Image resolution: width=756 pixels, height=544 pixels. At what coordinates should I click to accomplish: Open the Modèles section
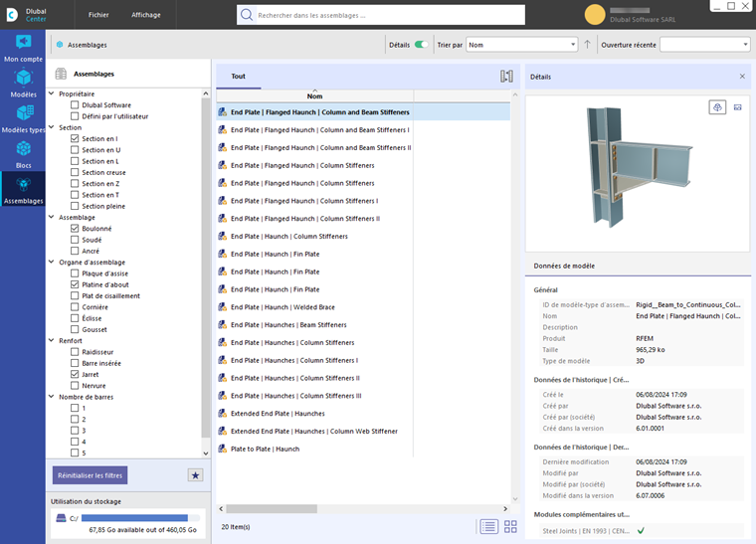click(x=23, y=84)
